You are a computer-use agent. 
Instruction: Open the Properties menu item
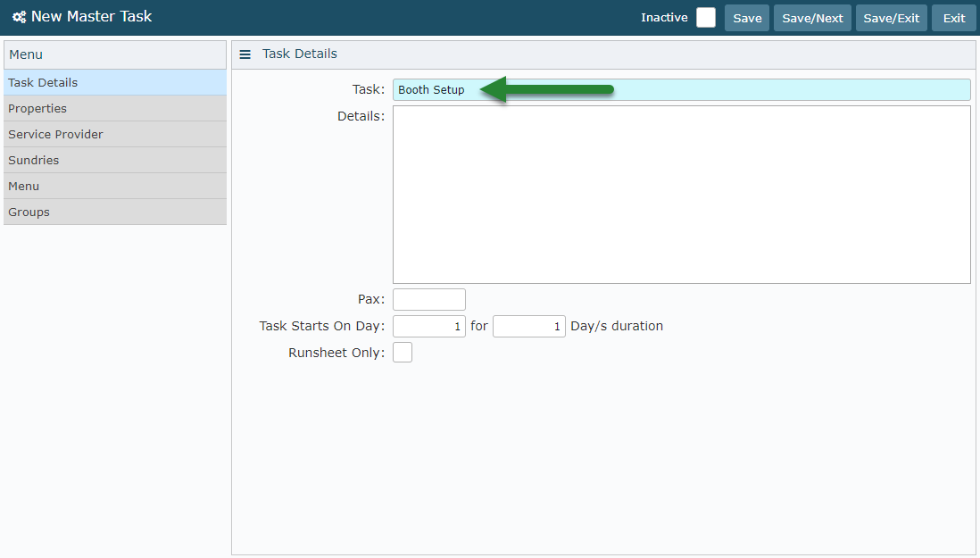click(x=115, y=108)
